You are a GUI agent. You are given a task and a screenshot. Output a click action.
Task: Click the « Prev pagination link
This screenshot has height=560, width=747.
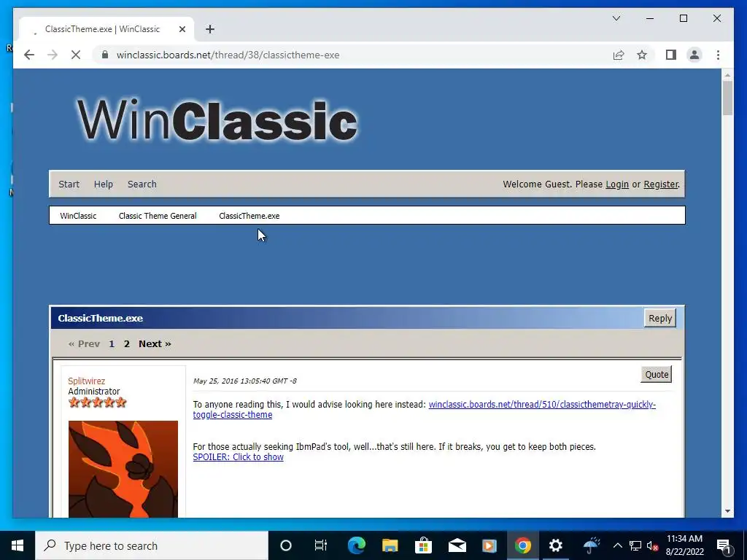(x=84, y=344)
